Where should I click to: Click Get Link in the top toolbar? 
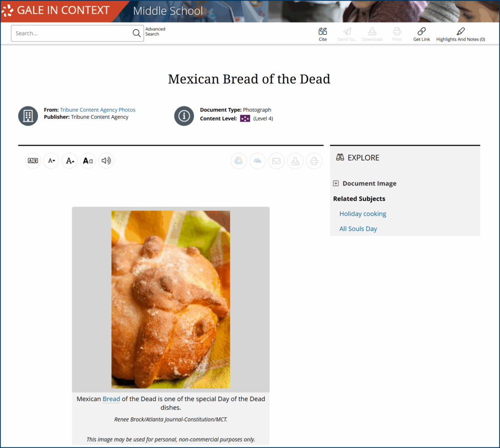tap(421, 34)
